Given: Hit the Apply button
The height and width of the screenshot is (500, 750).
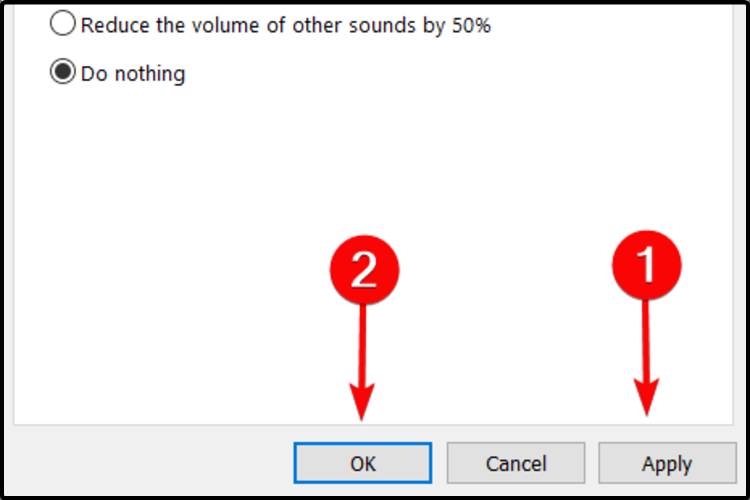Looking at the screenshot, I should coord(666,464).
